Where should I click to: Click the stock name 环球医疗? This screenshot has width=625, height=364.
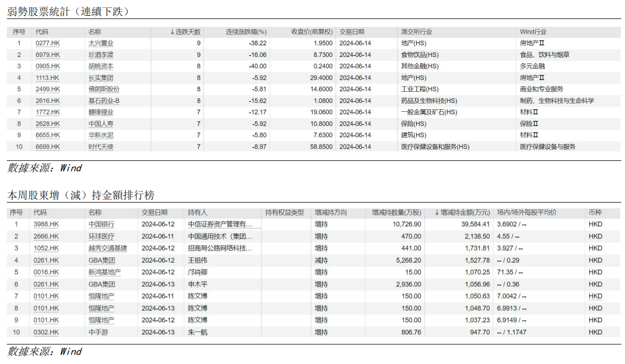point(101,236)
